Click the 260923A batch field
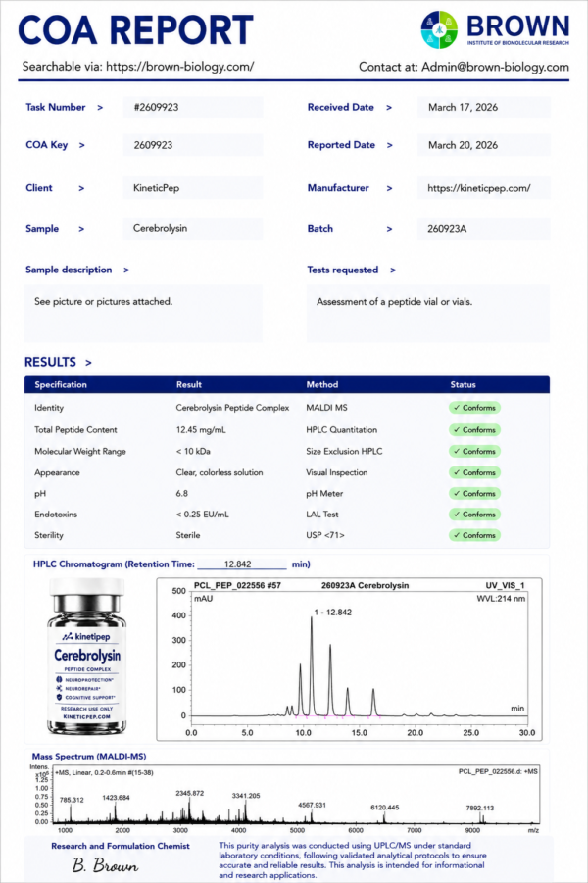 [484, 229]
